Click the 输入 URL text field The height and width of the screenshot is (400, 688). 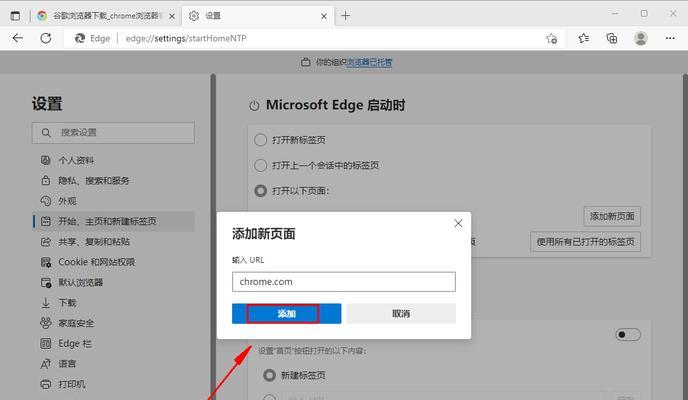point(344,282)
